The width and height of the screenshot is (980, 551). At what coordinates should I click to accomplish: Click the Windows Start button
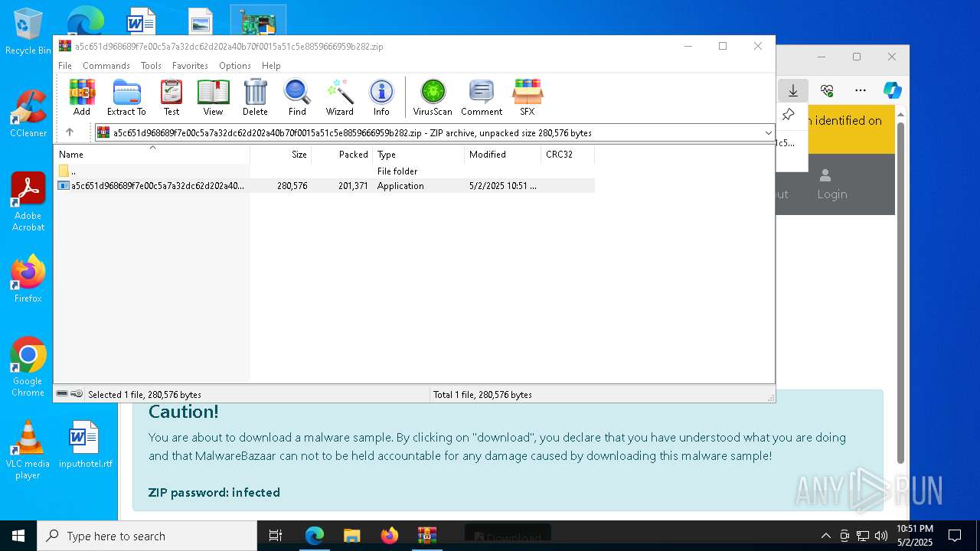tap(18, 536)
